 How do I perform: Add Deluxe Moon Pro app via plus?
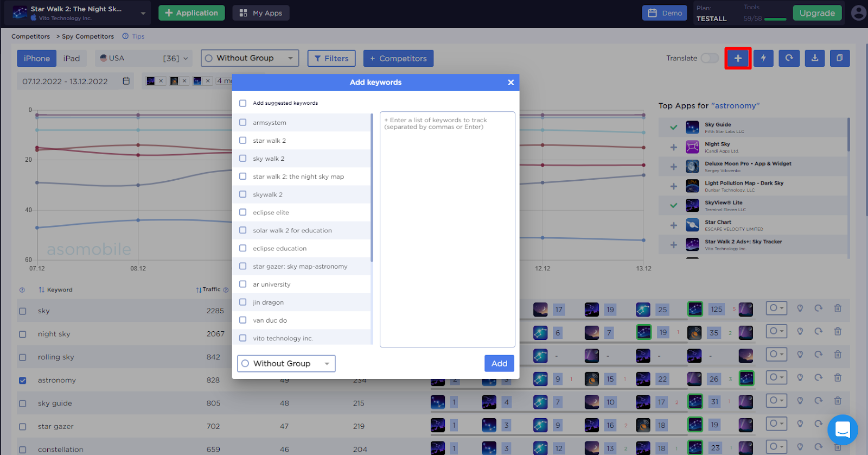[x=673, y=167]
